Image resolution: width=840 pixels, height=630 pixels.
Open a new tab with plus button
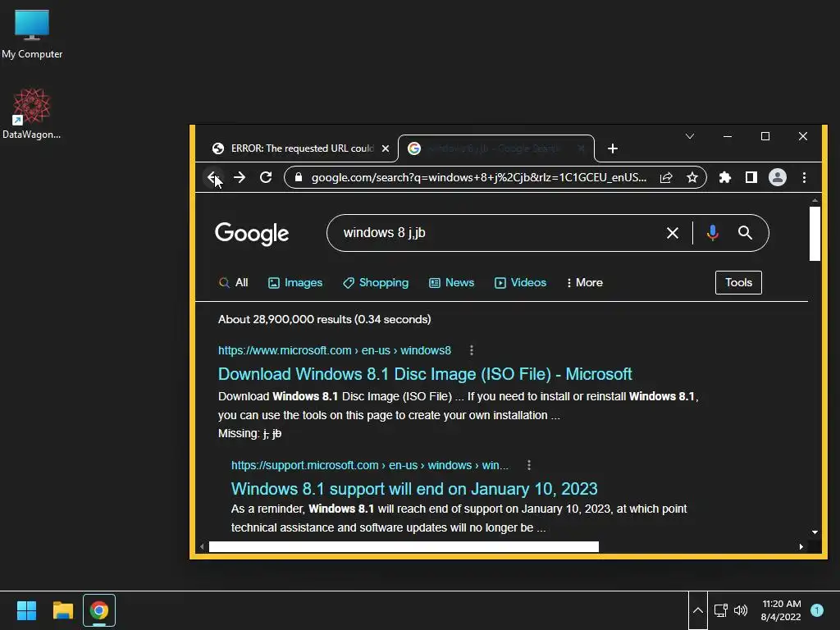pyautogui.click(x=613, y=148)
